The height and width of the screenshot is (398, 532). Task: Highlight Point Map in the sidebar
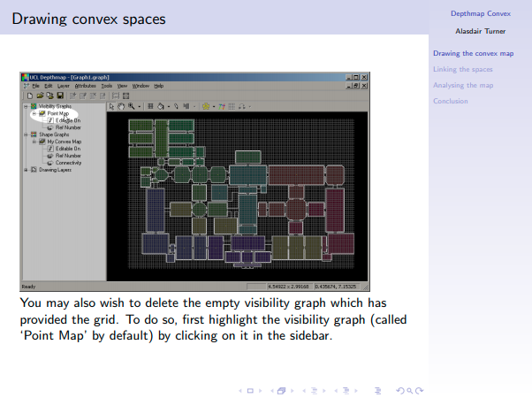point(58,113)
